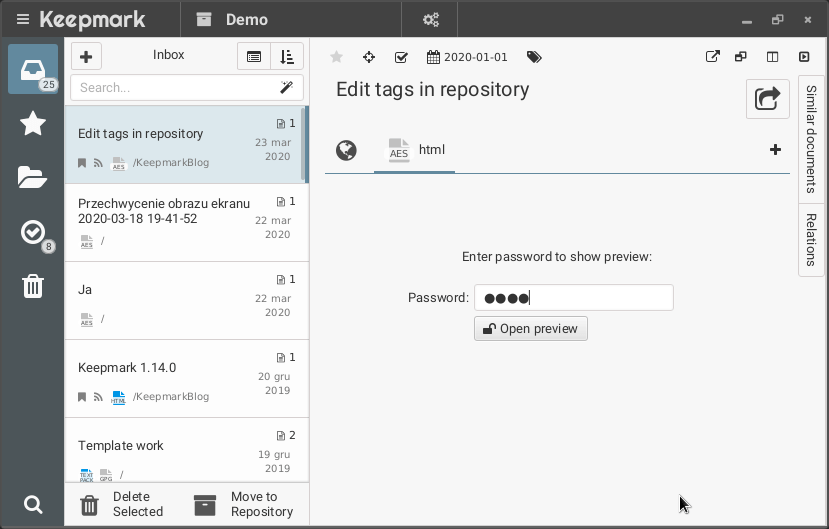Image resolution: width=829 pixels, height=529 pixels.
Task: Open the Similar documents side tab
Action: pos(811,139)
